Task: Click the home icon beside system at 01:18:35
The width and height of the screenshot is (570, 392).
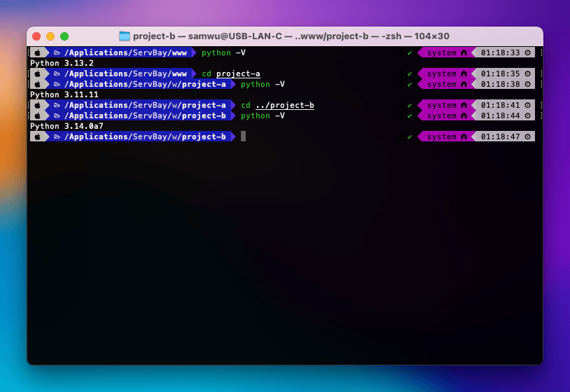Action: pos(464,73)
